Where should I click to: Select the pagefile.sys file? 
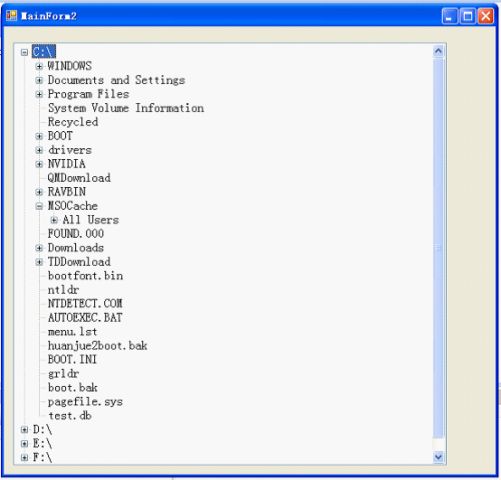click(85, 402)
